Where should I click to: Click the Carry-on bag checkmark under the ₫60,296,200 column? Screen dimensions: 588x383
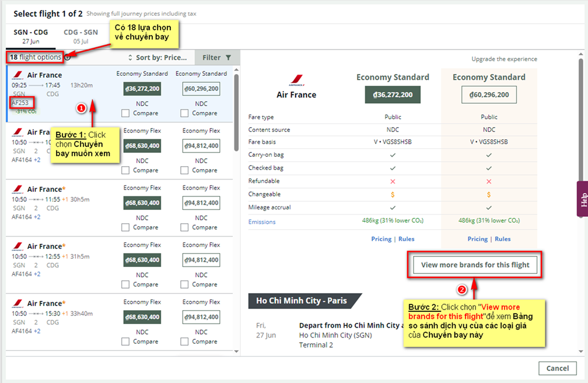pyautogui.click(x=489, y=155)
